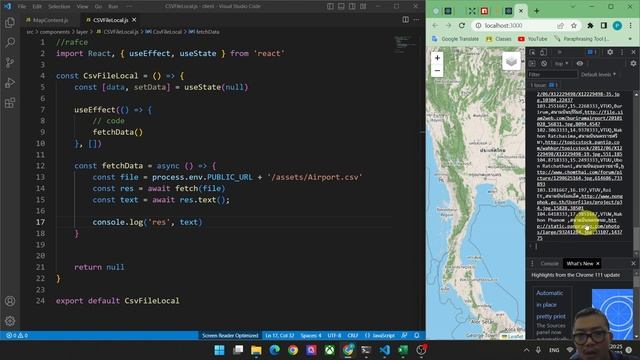Open the Extensions view in VS Code

coord(10,102)
